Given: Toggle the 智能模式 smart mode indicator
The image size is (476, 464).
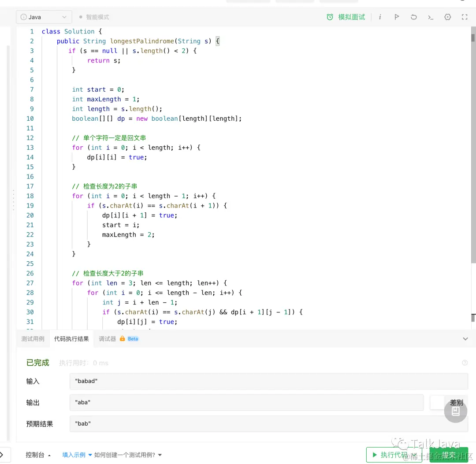Looking at the screenshot, I should click(94, 17).
